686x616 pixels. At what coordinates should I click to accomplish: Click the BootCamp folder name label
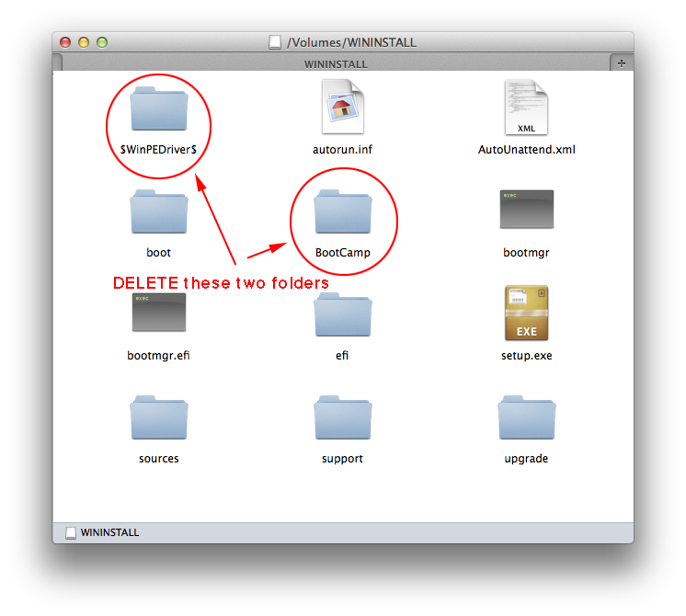pos(343,253)
